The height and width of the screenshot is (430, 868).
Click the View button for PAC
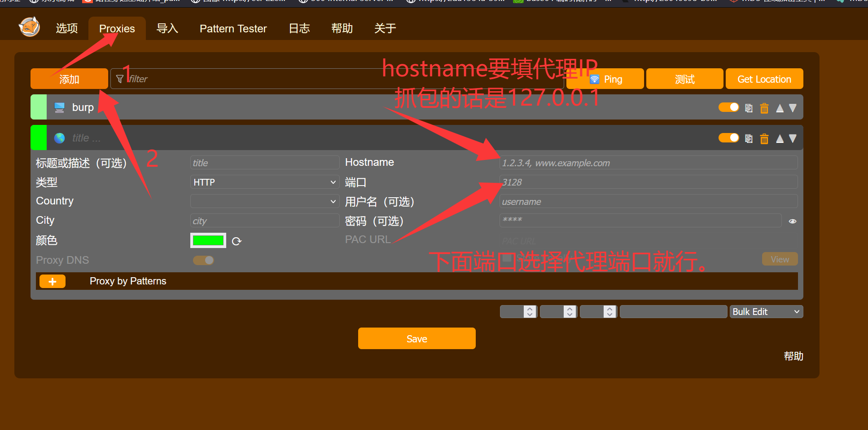click(x=780, y=259)
